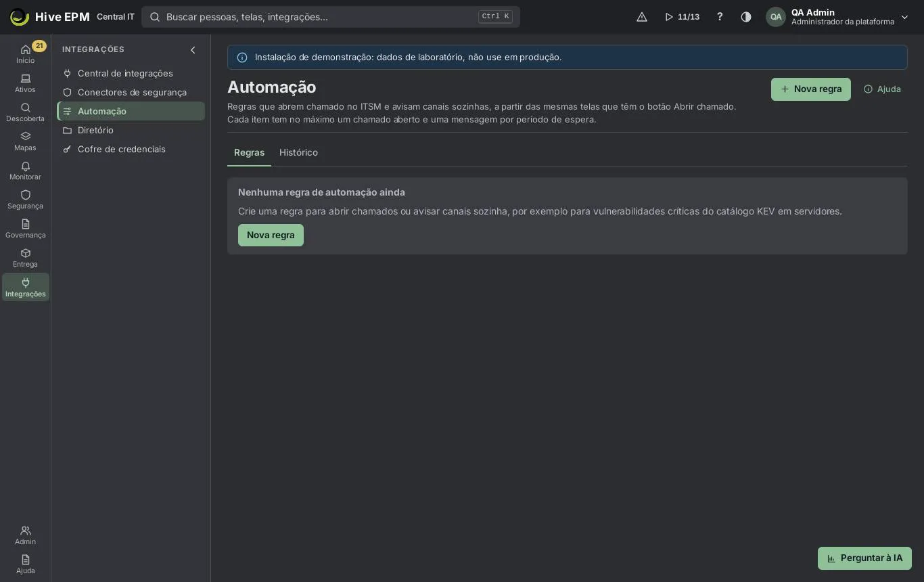This screenshot has width=924, height=582.
Task: Click the Central IT label
Action: (116, 17)
